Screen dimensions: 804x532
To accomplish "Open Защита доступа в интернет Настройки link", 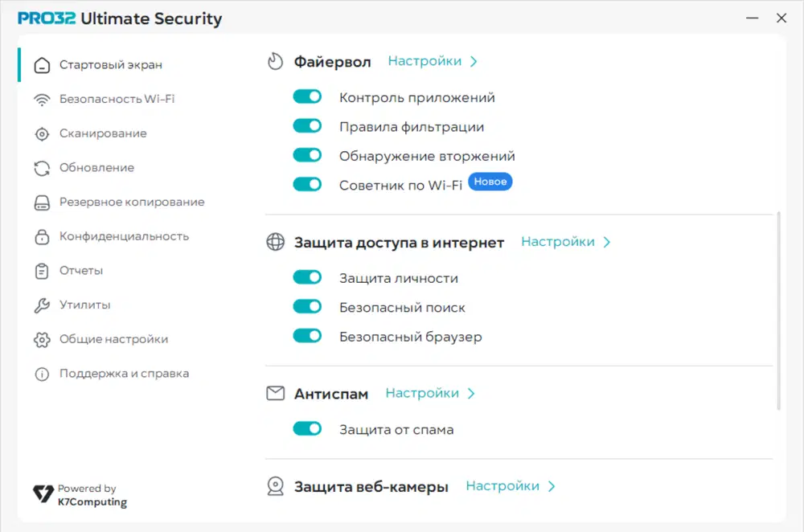I will pos(558,242).
